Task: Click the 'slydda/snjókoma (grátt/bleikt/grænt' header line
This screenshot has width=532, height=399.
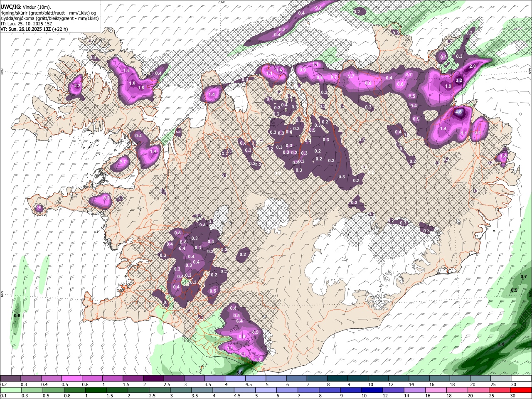Action: [x=49, y=18]
